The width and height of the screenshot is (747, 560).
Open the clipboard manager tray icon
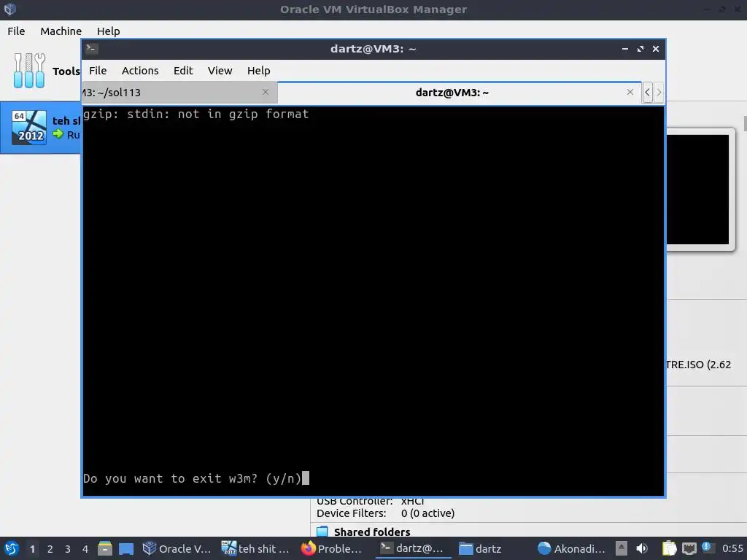[x=669, y=548]
